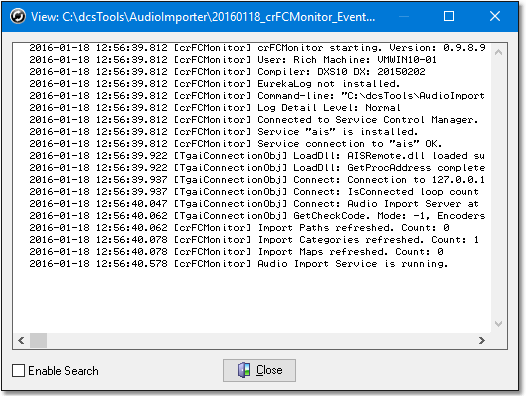Click the 'Connect: Audio Import Server at' line
526x398 pixels.
[x=254, y=204]
